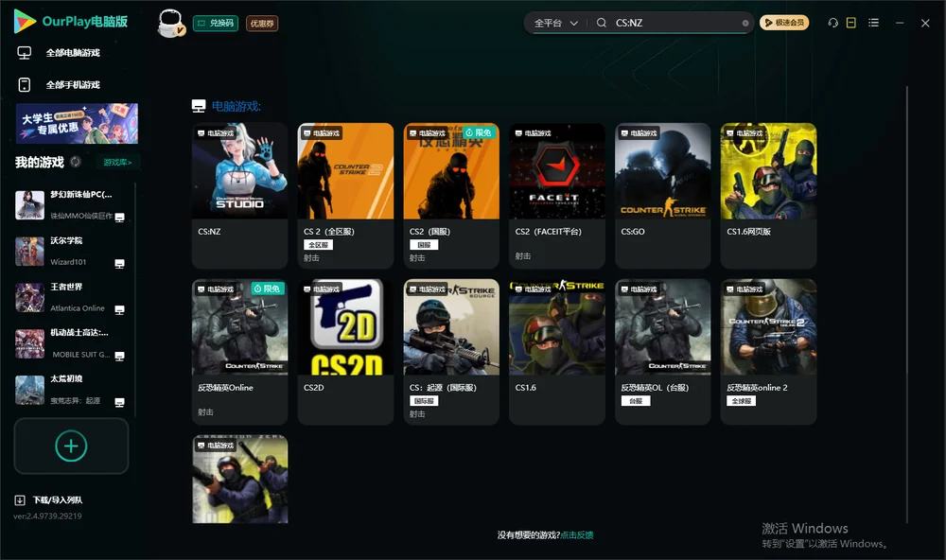The width and height of the screenshot is (946, 560).
Task: Click the PC icon on 太荒初境 row
Action: pyautogui.click(x=119, y=403)
